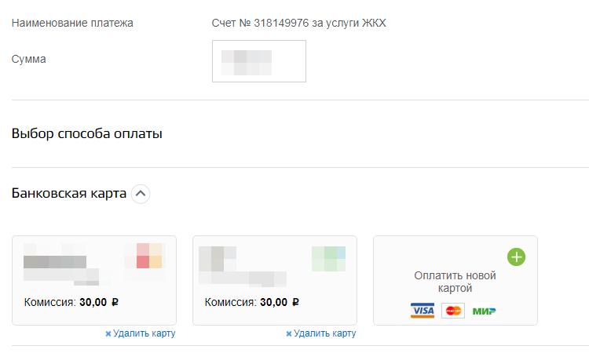The height and width of the screenshot is (364, 589).
Task: Click the Комиссия 30,00 ₽ text on first card
Action: pos(71,302)
